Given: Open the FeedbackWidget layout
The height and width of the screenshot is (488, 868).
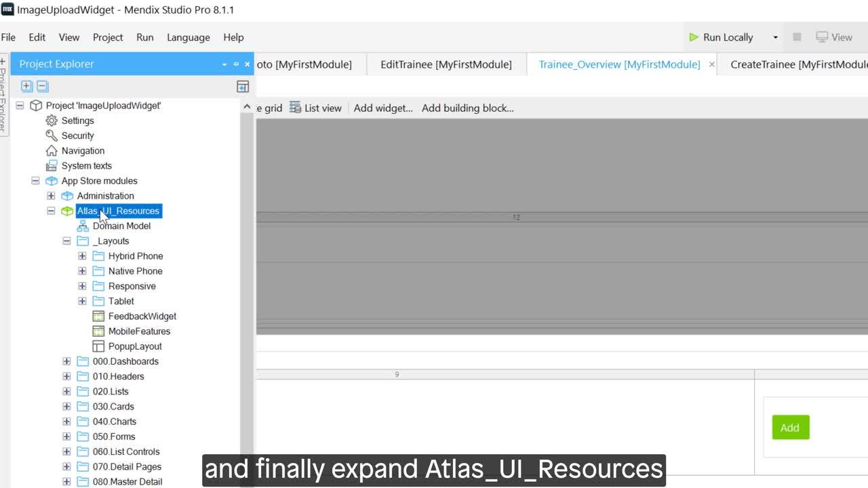Looking at the screenshot, I should [142, 316].
